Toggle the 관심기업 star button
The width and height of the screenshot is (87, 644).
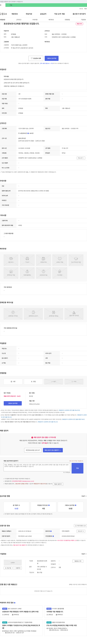(8, 568)
